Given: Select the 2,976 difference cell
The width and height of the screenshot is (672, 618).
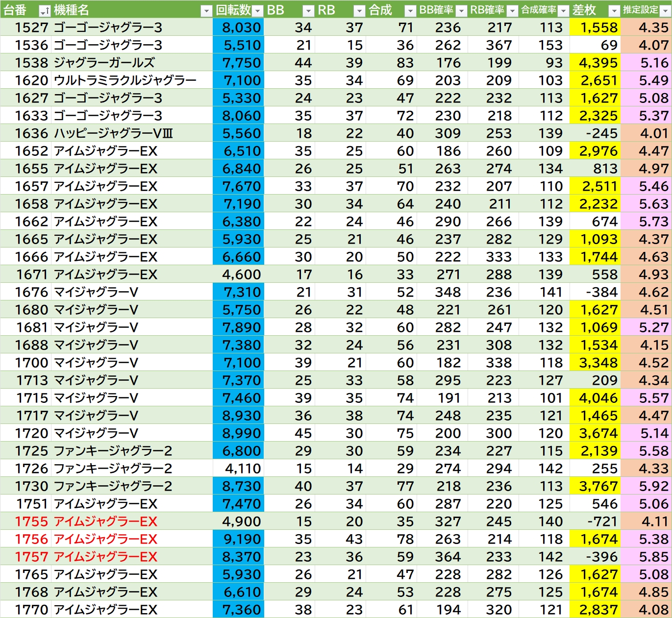Looking at the screenshot, I should point(595,151).
